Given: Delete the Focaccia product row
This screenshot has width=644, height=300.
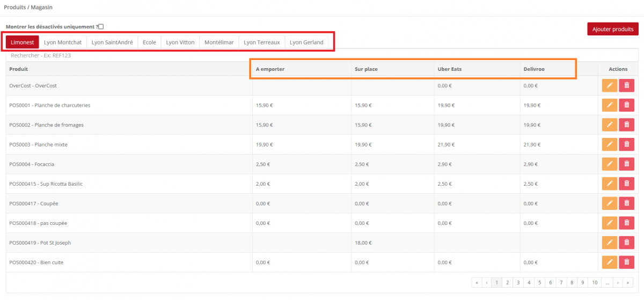Looking at the screenshot, I should [x=626, y=164].
